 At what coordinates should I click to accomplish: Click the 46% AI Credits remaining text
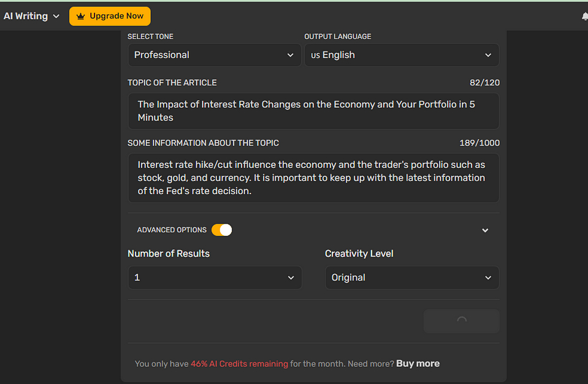pyautogui.click(x=239, y=364)
